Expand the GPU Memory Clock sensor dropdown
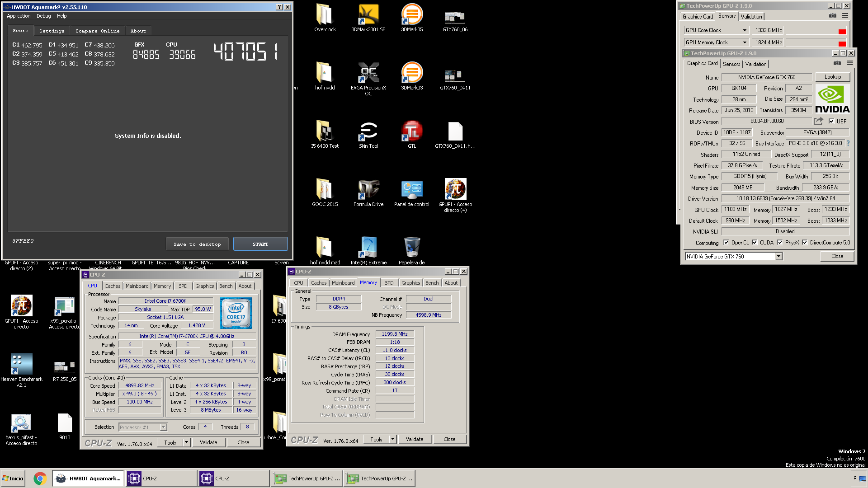 click(745, 42)
